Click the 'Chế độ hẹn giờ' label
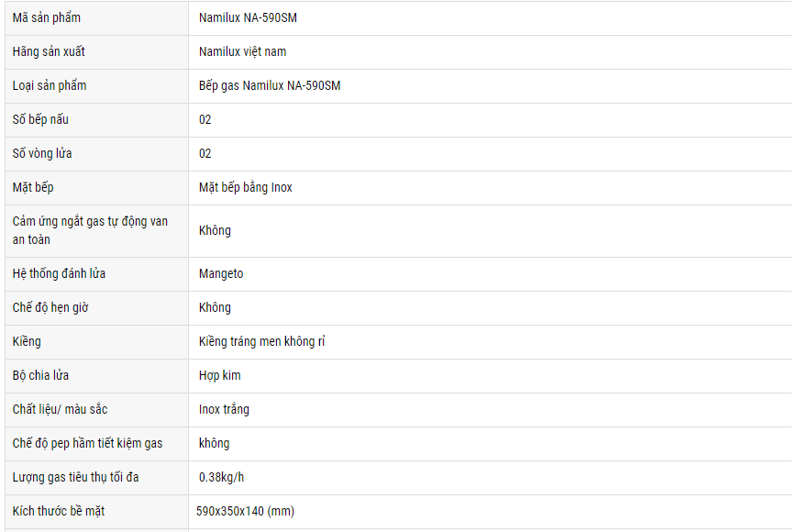The height and width of the screenshot is (532, 797). coord(50,307)
